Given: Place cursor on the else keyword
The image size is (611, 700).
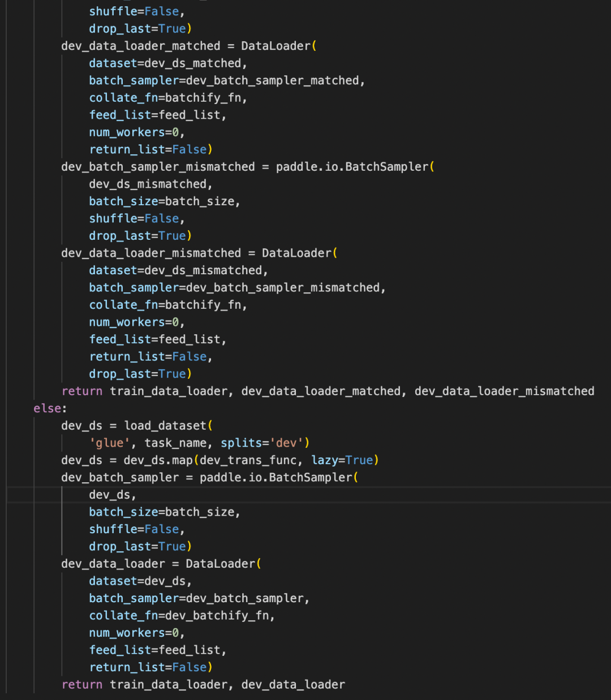Looking at the screenshot, I should [45, 408].
